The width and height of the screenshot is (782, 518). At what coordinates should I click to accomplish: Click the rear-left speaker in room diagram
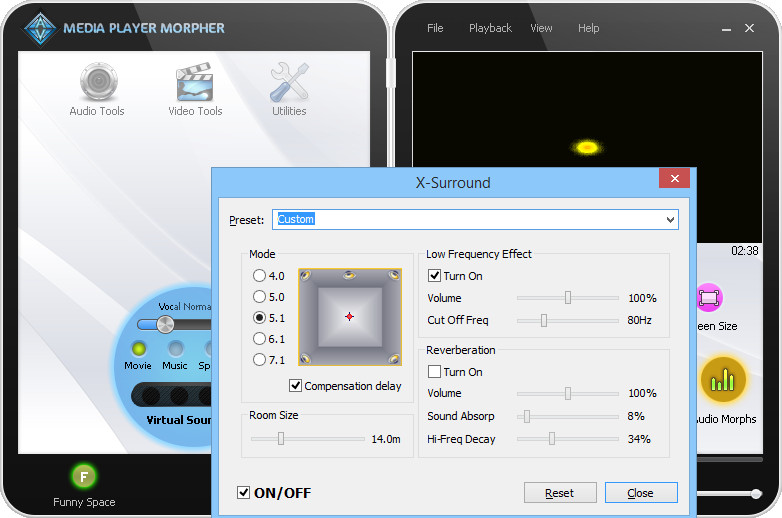[x=306, y=358]
